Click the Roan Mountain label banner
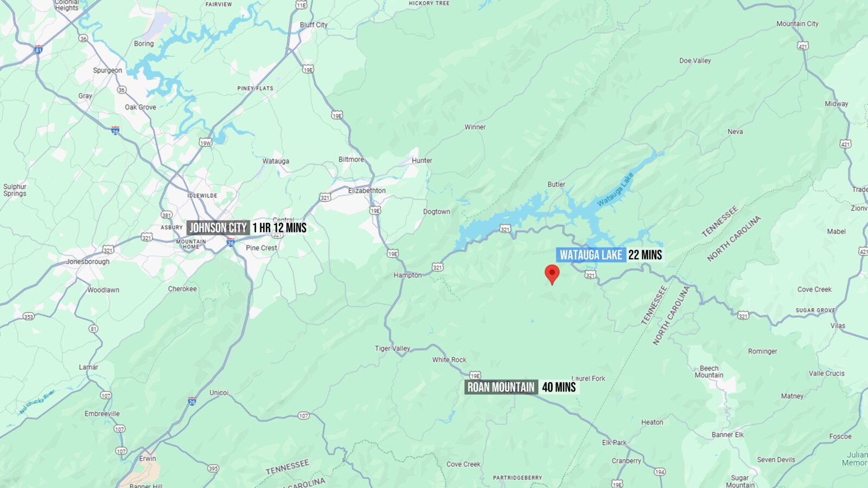Viewport: 868px width, 488px height. point(501,387)
